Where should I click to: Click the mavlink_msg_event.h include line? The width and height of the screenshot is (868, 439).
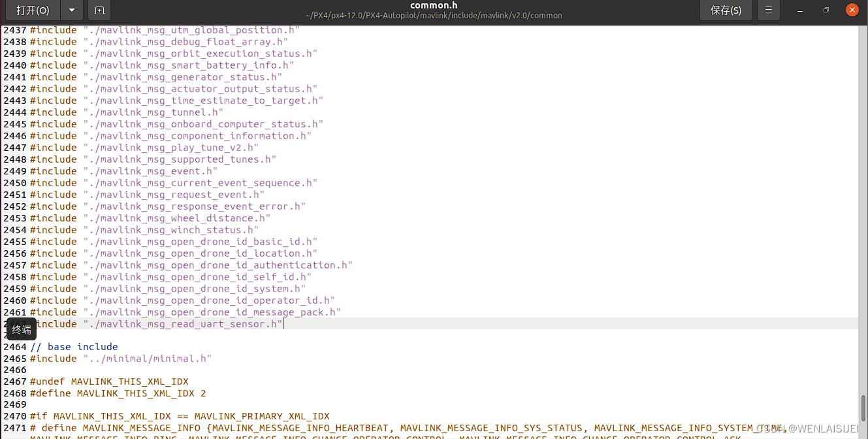click(123, 171)
